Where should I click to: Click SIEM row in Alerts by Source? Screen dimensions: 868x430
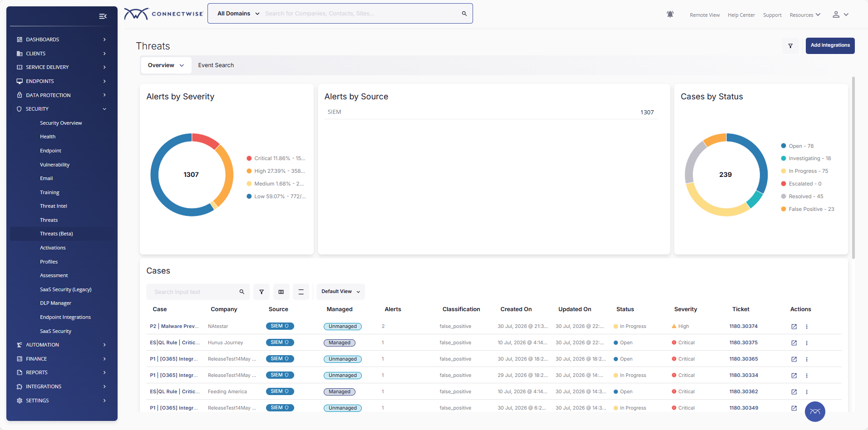pyautogui.click(x=491, y=112)
